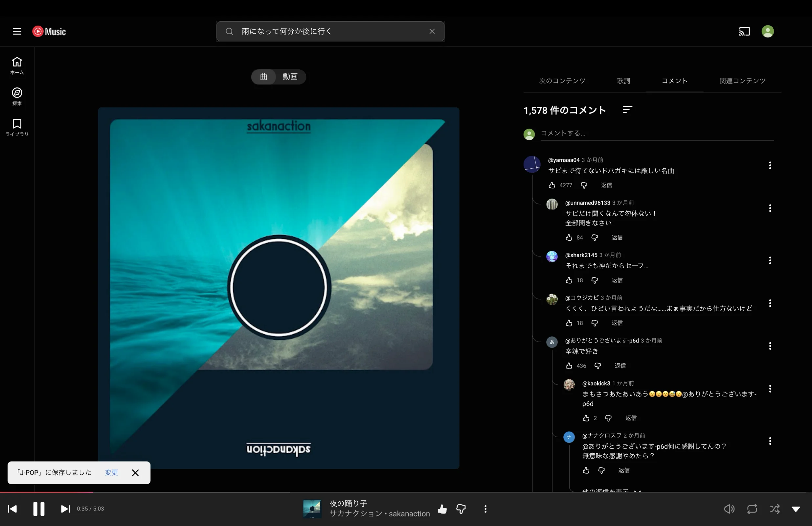The width and height of the screenshot is (812, 526).
Task: Open player bar more actions menu
Action: point(485,509)
